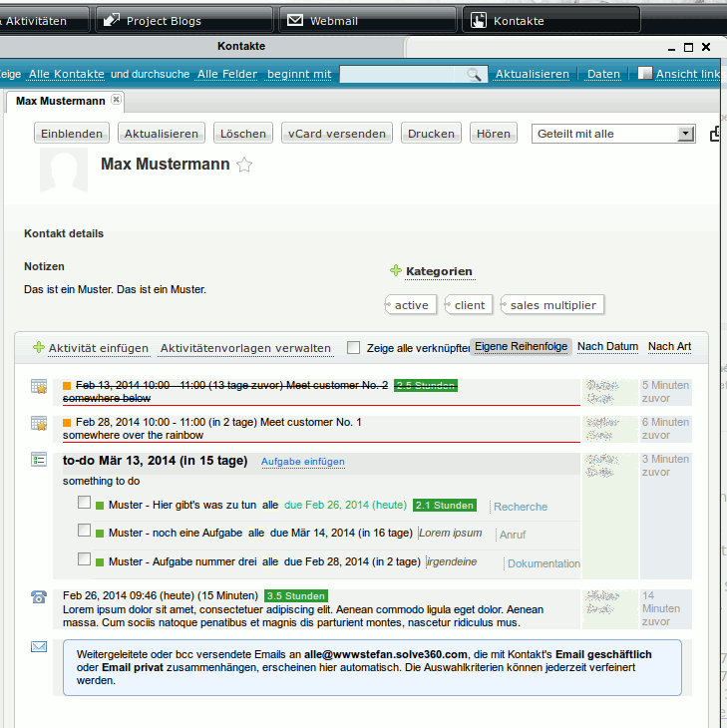727x728 pixels.
Task: Open the Kategorien link
Action: [439, 271]
